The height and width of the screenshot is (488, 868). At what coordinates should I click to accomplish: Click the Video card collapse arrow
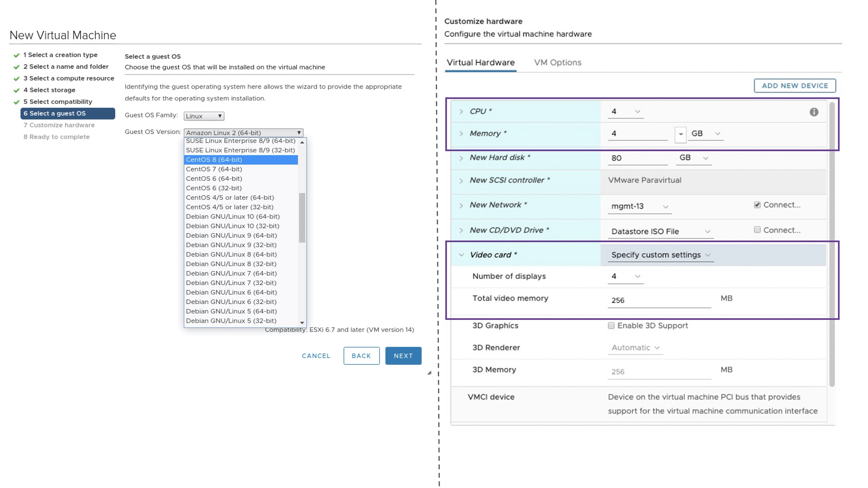[461, 255]
